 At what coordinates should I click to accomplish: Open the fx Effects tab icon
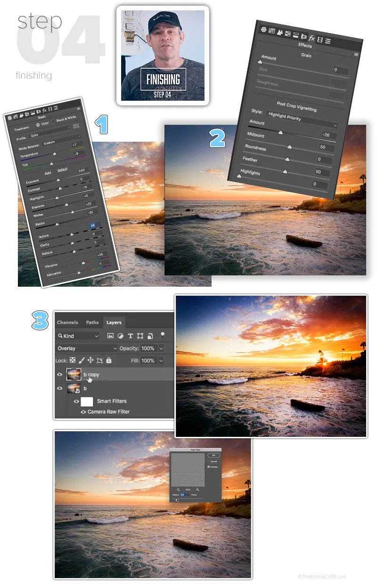click(311, 38)
